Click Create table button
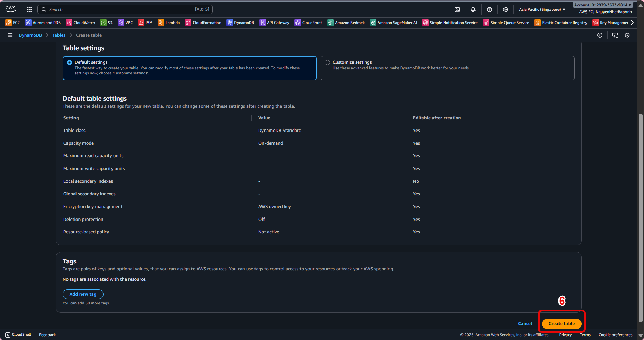 click(x=562, y=324)
